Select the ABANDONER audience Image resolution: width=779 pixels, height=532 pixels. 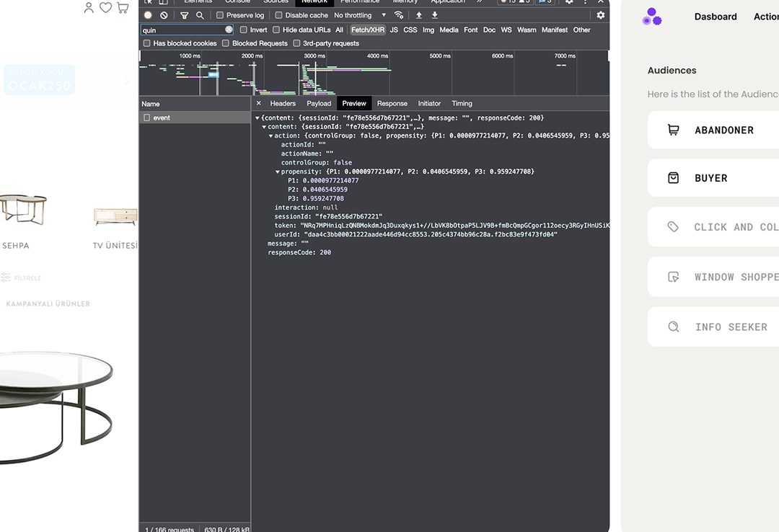point(713,130)
